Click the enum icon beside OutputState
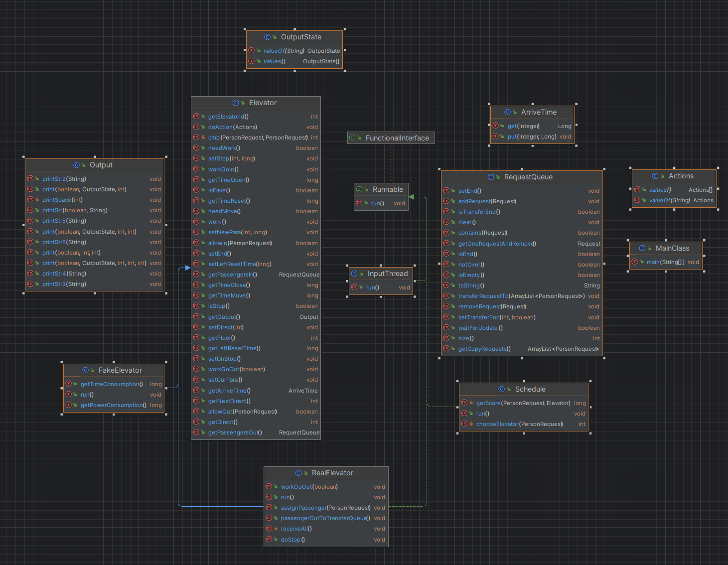The height and width of the screenshot is (565, 728). click(x=268, y=37)
